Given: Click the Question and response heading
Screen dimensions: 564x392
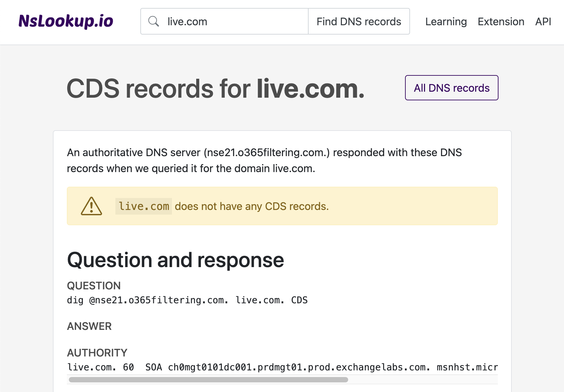Looking at the screenshot, I should 175,260.
